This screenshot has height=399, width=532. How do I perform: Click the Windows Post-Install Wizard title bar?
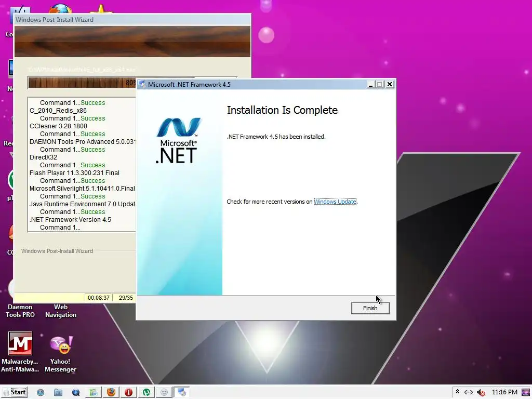coord(132,20)
